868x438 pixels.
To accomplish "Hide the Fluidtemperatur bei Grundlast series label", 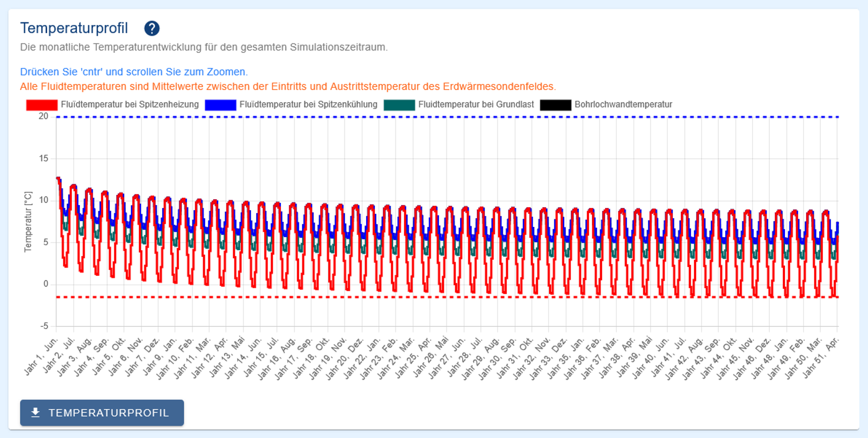I will tap(476, 104).
